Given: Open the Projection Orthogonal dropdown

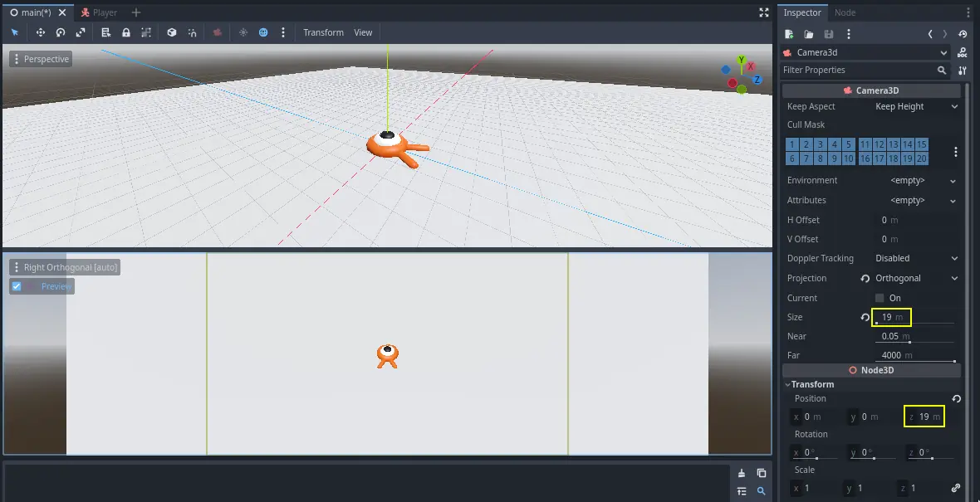Looking at the screenshot, I should pos(914,278).
